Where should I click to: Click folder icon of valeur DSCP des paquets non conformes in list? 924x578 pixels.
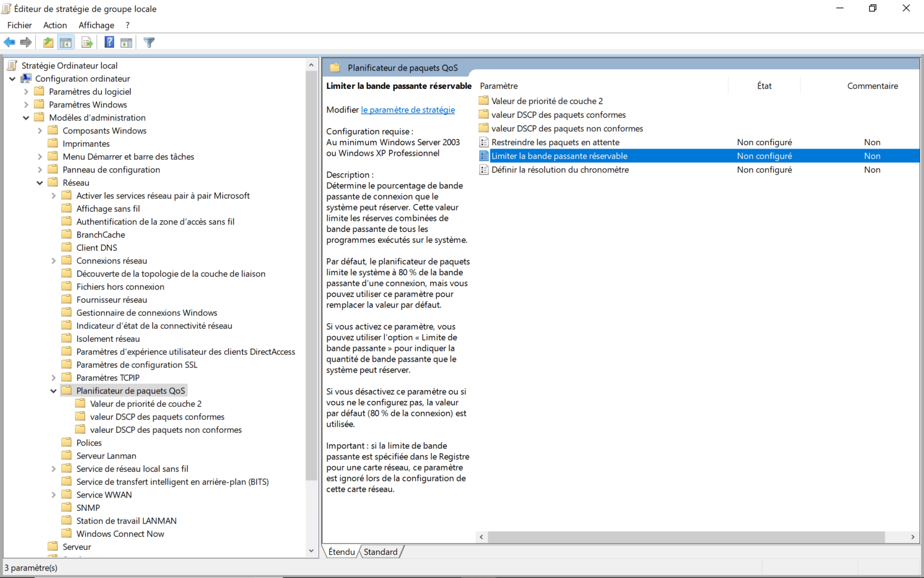coord(484,128)
